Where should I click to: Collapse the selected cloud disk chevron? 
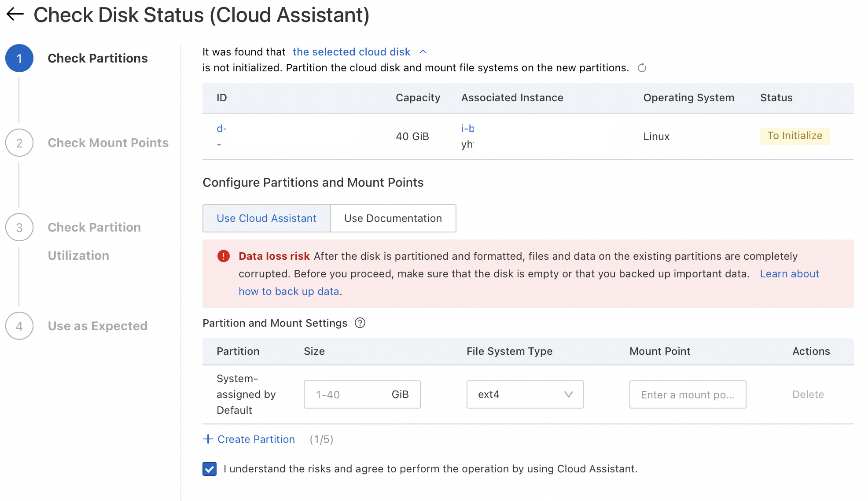pos(423,52)
